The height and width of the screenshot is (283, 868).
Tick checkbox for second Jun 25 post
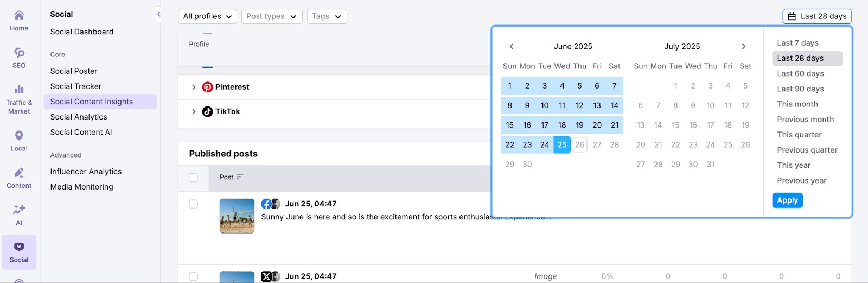193,276
